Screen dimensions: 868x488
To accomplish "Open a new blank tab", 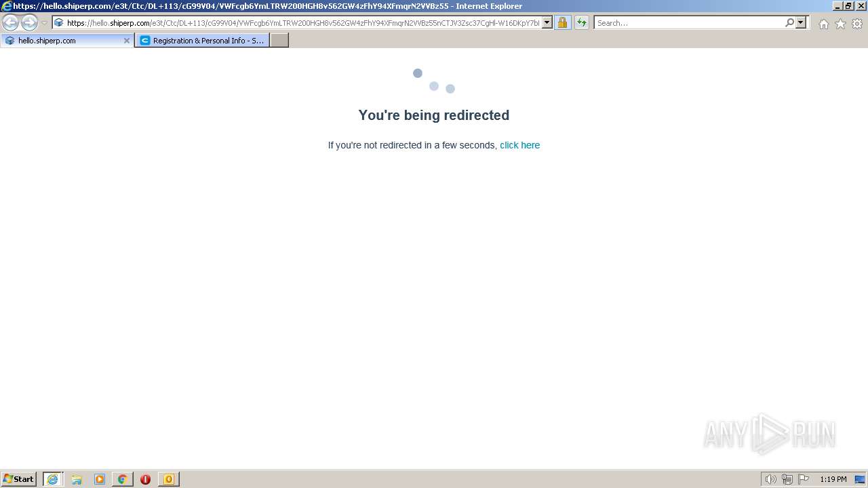I will (279, 41).
